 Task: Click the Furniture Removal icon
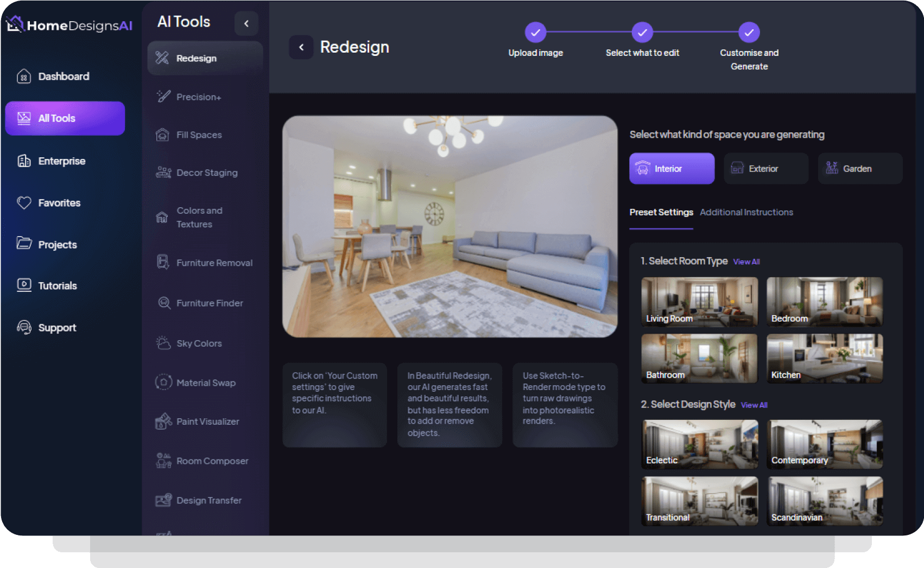(163, 263)
